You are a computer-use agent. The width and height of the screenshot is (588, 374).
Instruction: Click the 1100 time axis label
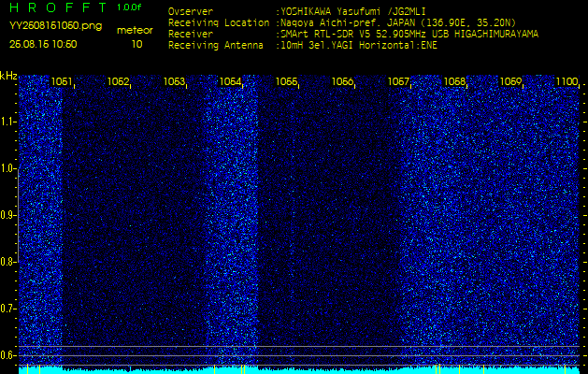[x=566, y=81]
